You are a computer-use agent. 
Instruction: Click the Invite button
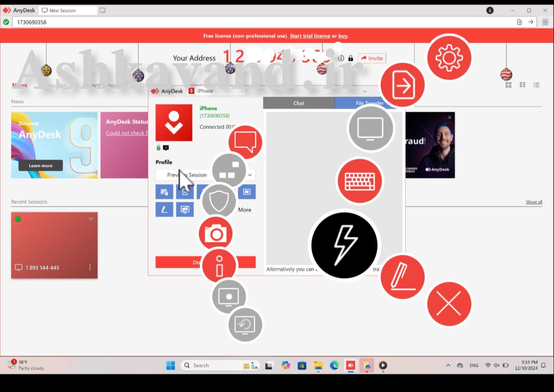(372, 58)
